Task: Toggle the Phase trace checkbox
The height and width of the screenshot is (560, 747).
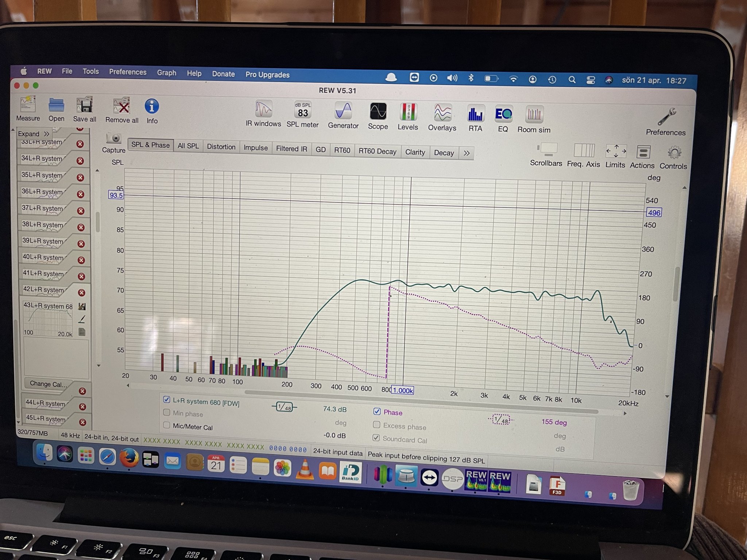Action: pyautogui.click(x=377, y=411)
